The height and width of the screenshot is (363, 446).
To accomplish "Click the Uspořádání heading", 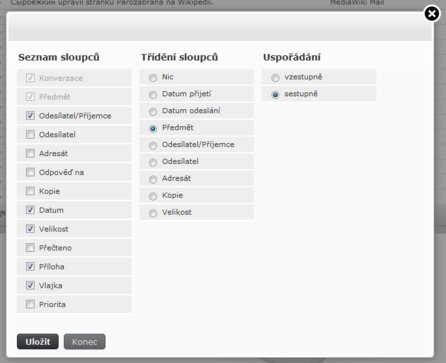I will coord(292,57).
